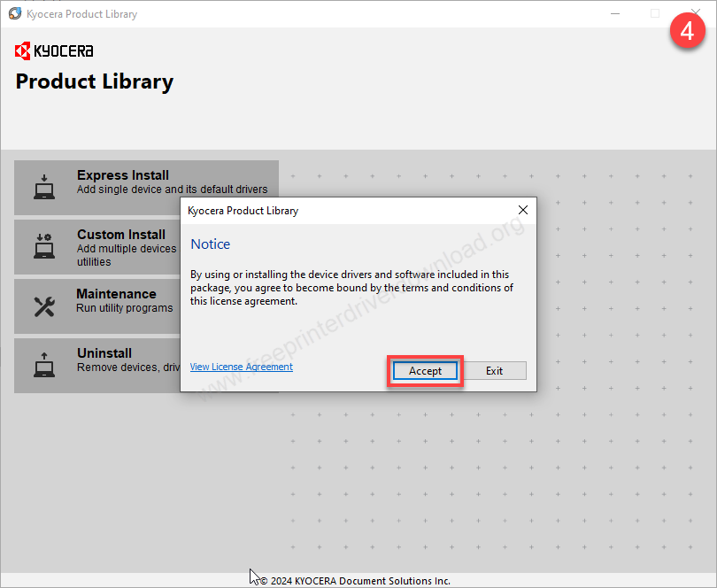Click the Kyocera app icon in title bar
Screen dimensions: 717x588
point(15,14)
